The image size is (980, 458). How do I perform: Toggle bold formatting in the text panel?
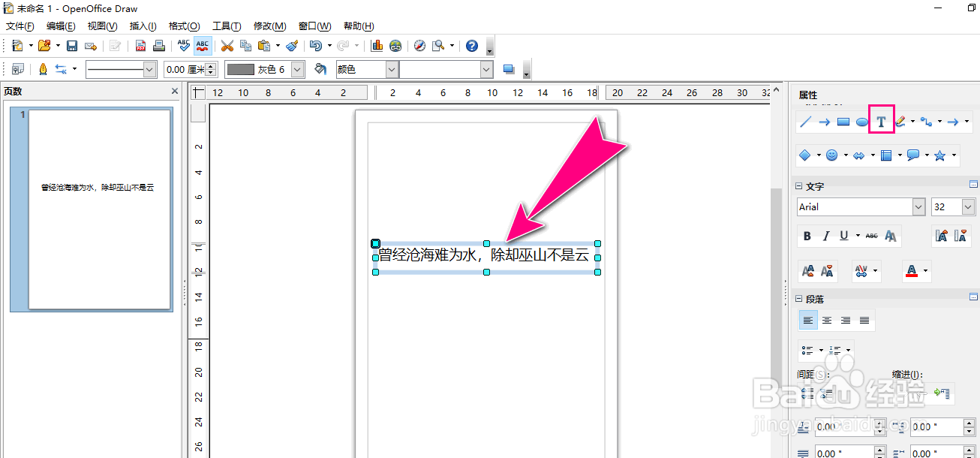point(807,236)
